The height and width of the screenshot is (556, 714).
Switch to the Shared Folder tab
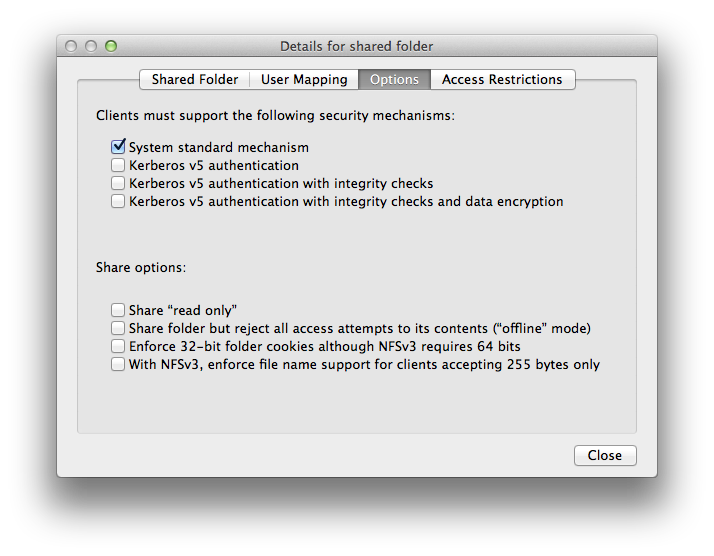click(x=194, y=80)
